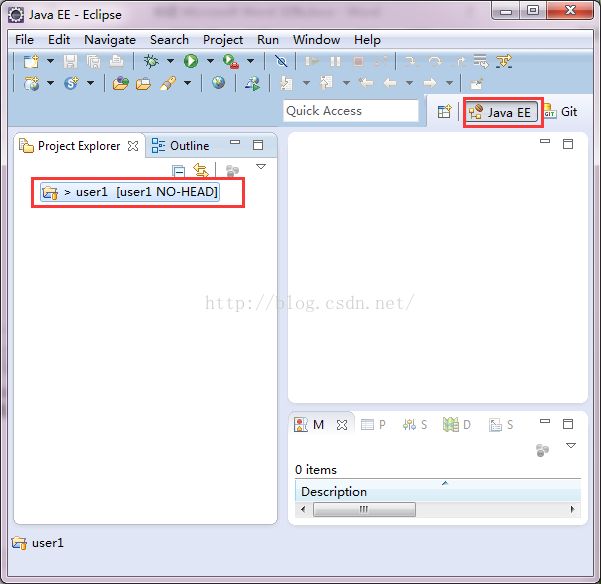Viewport: 601px width, 584px height.
Task: Click the Open Type icon
Action: click(x=120, y=83)
